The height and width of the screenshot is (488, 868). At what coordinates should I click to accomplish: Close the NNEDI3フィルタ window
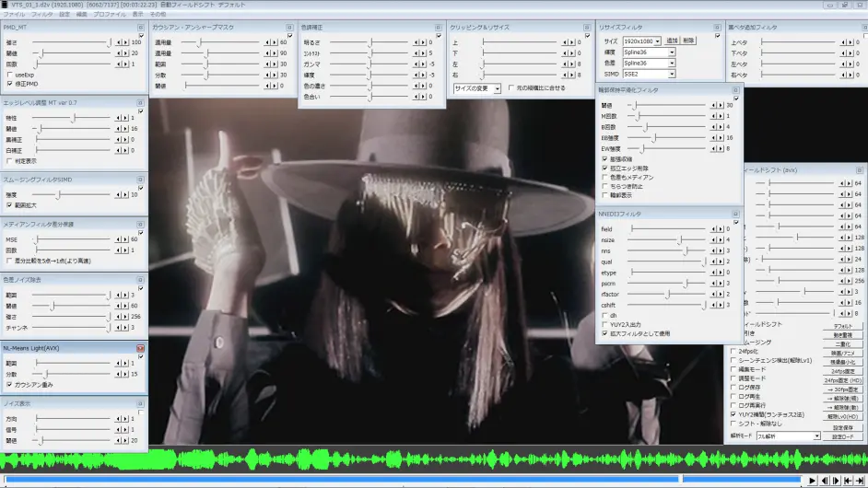[x=735, y=214]
